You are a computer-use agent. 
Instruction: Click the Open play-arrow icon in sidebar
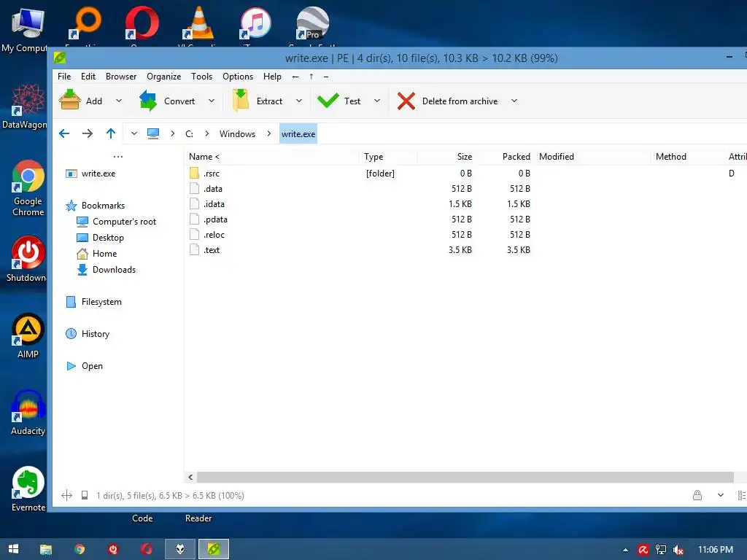coord(71,366)
